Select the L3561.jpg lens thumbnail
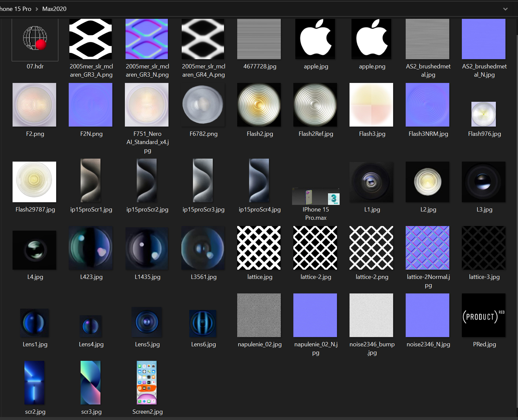Image resolution: width=518 pixels, height=420 pixels. (203, 248)
